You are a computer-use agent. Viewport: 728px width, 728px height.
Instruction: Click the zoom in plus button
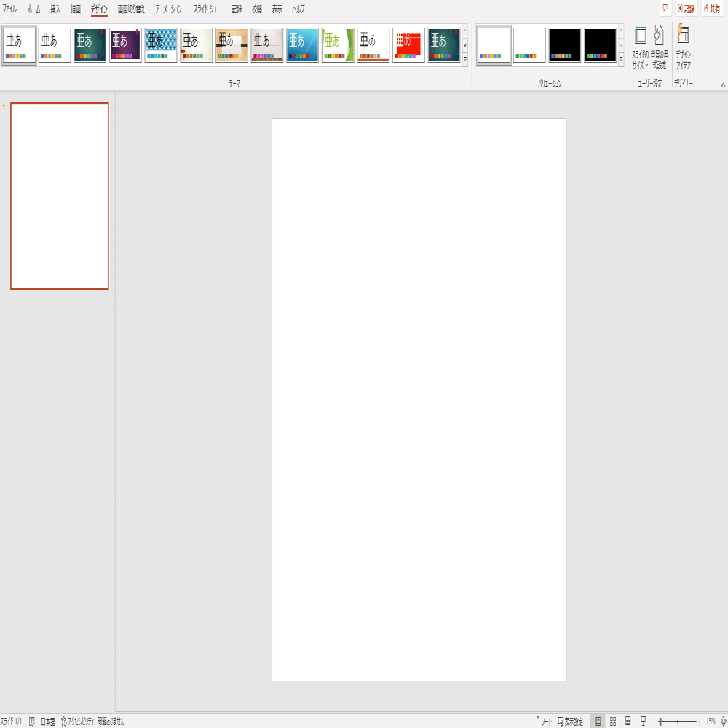[700, 721]
